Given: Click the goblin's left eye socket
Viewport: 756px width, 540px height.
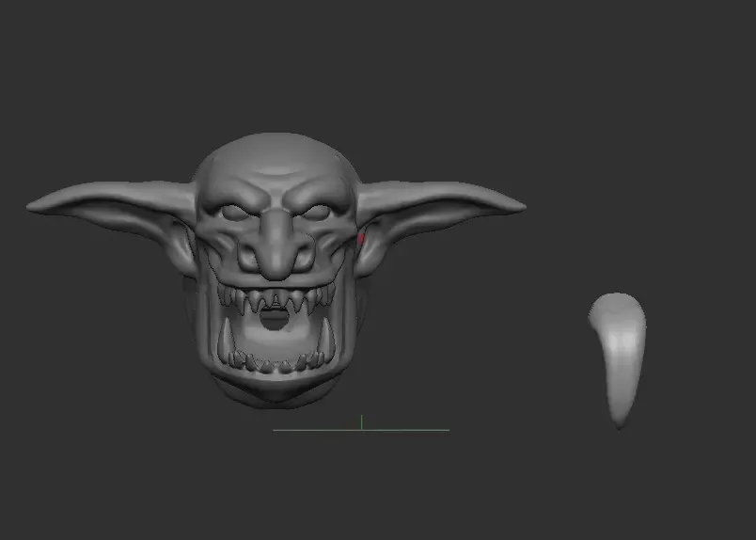Looking at the screenshot, I should (x=235, y=213).
